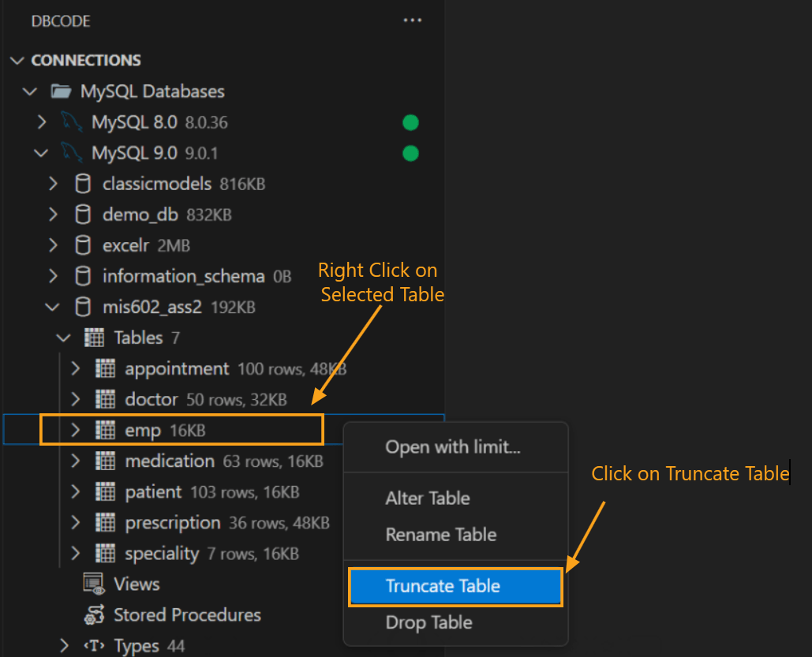Click the DBCODE panel more actions ellipsis
The height and width of the screenshot is (657, 812).
point(412,21)
